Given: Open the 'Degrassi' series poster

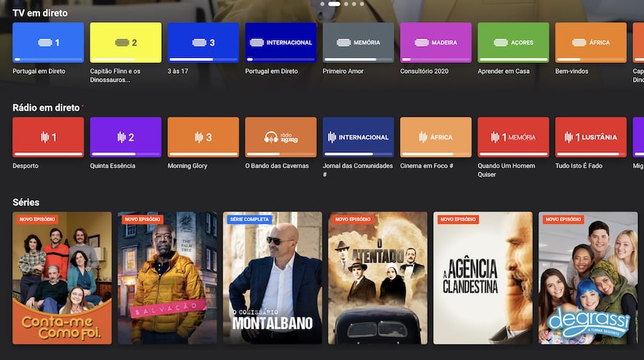Looking at the screenshot, I should point(588,278).
